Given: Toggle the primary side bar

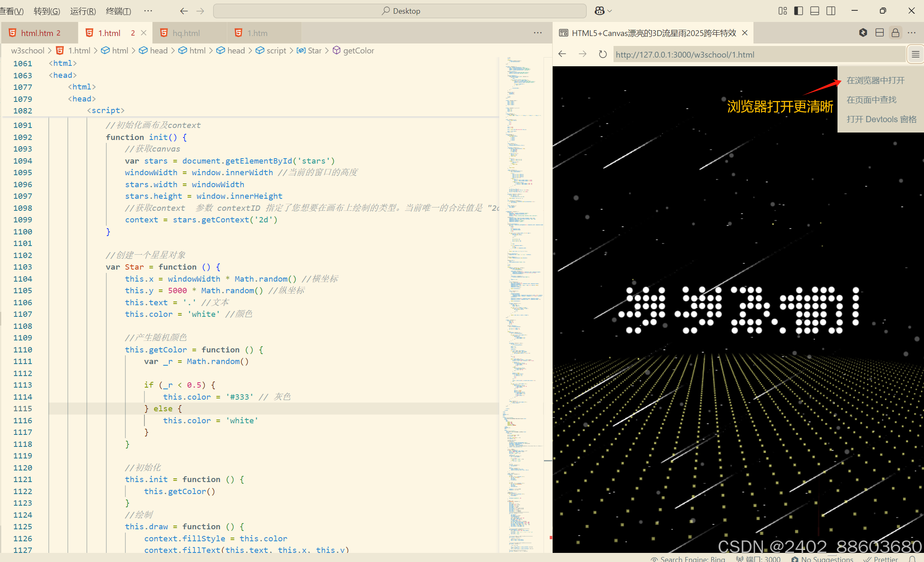Looking at the screenshot, I should point(799,11).
